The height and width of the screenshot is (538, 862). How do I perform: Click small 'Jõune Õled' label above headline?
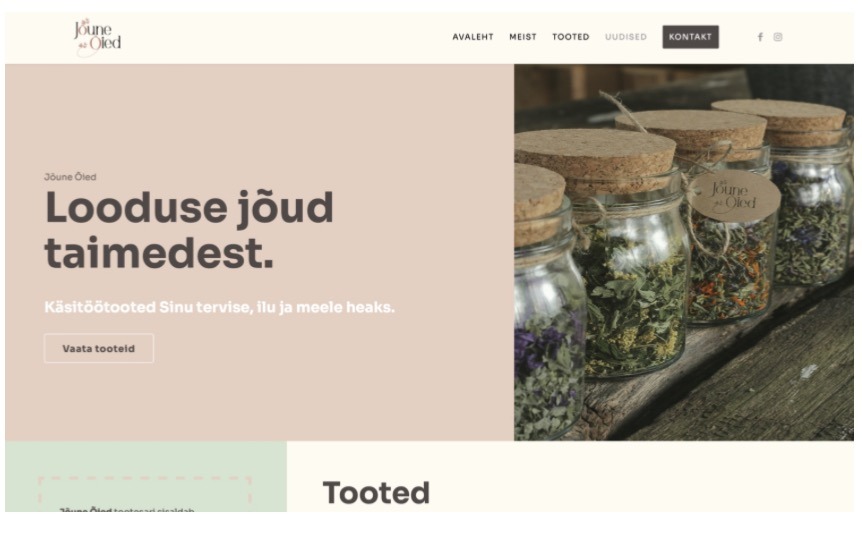pyautogui.click(x=70, y=177)
